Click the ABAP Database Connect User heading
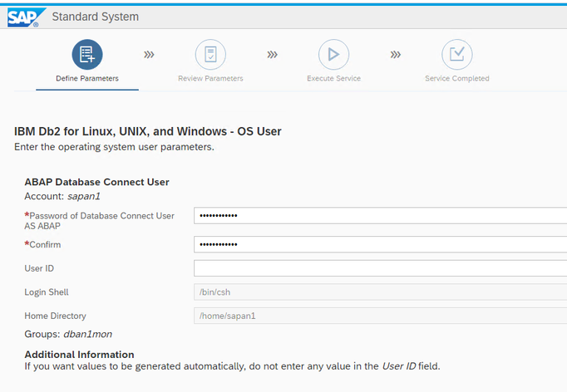Viewport: 567px width, 392px height. coord(96,182)
